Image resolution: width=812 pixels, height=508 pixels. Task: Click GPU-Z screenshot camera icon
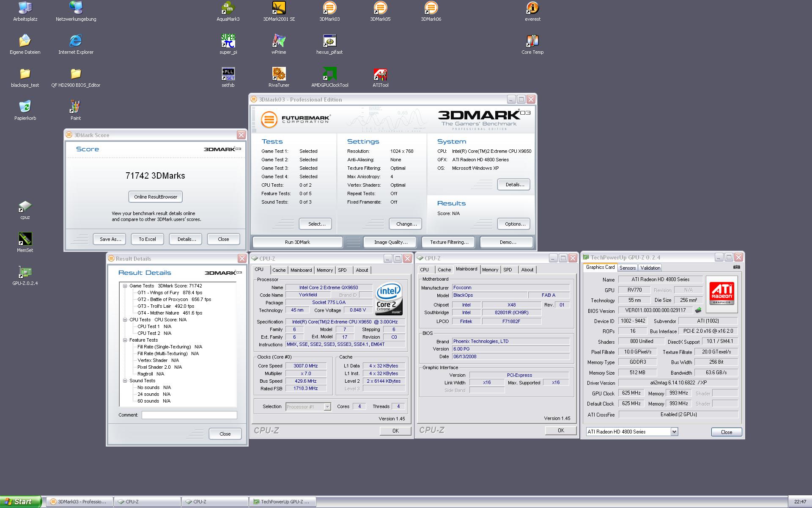pyautogui.click(x=737, y=267)
